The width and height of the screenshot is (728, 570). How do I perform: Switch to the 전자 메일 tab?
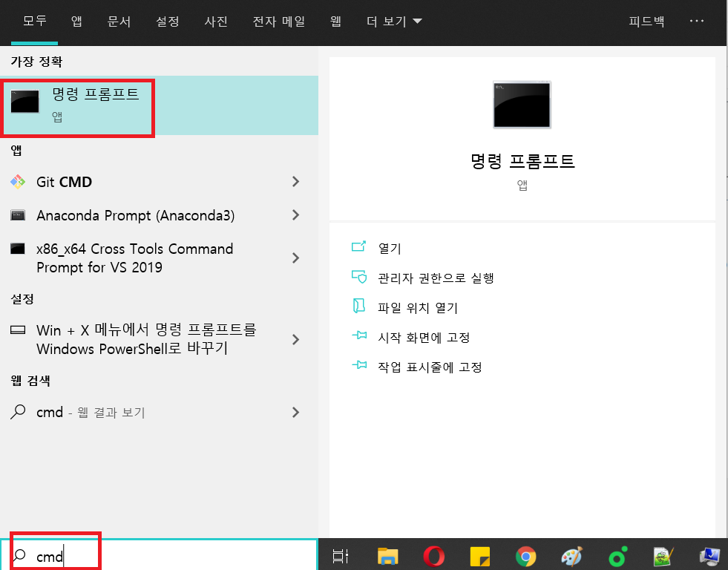tap(278, 22)
